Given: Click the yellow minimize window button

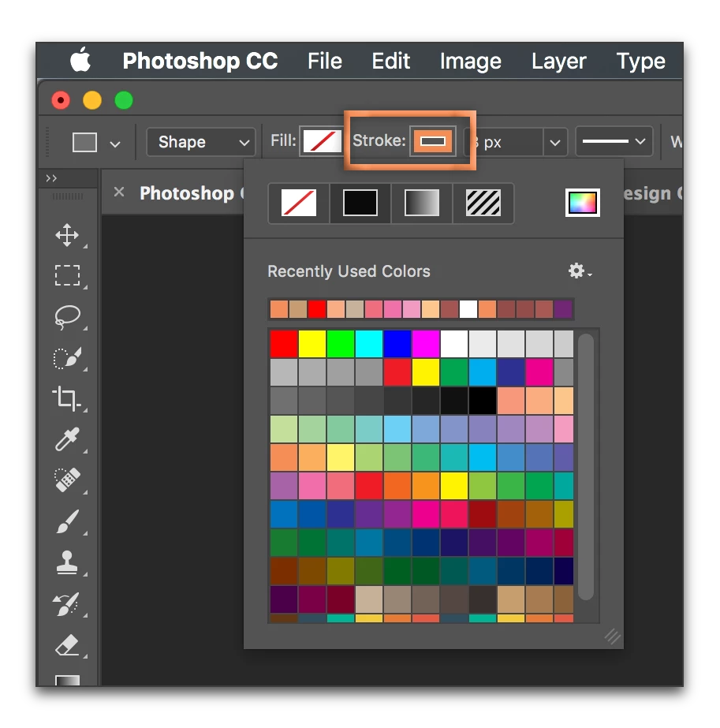Looking at the screenshot, I should coord(92,100).
